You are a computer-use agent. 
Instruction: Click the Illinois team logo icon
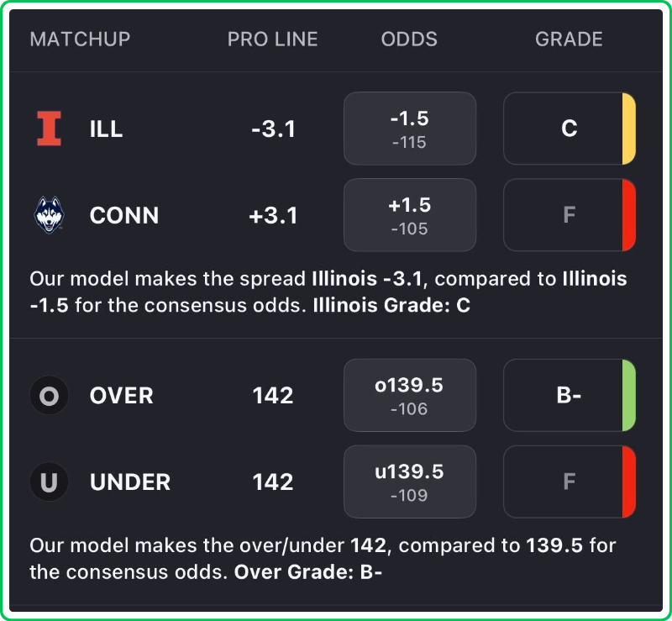coord(49,129)
